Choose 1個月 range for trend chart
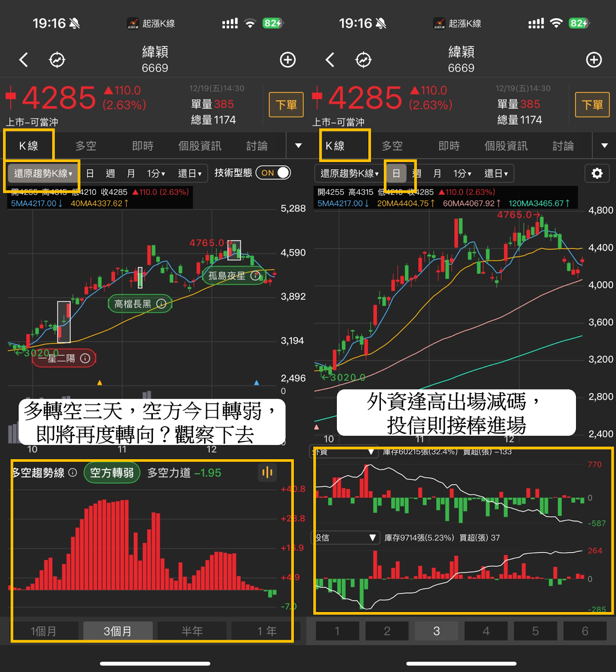616x672 pixels. (x=44, y=631)
